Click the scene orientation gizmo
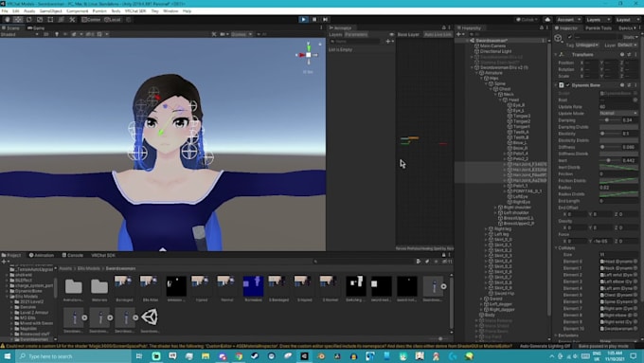Viewport: 644px width, 363px height. point(308,55)
